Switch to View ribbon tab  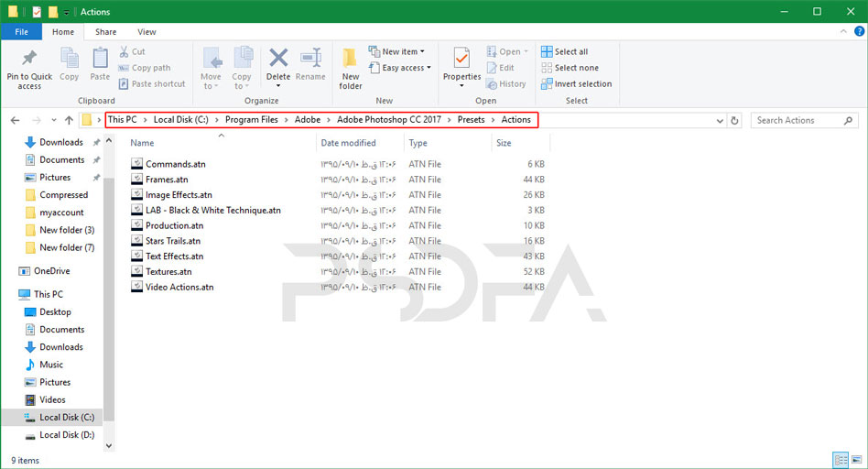coord(146,31)
